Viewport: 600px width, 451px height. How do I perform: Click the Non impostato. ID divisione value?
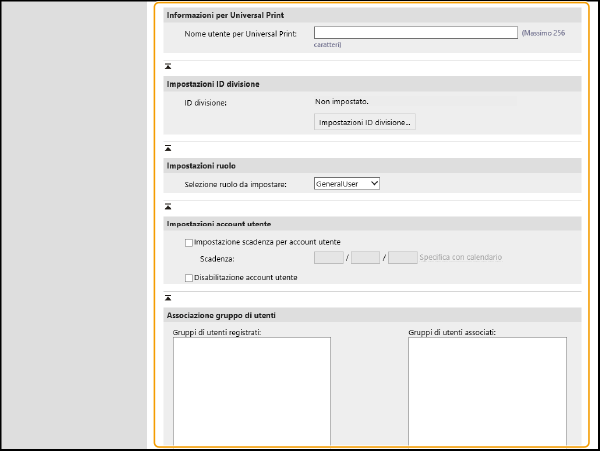341,102
